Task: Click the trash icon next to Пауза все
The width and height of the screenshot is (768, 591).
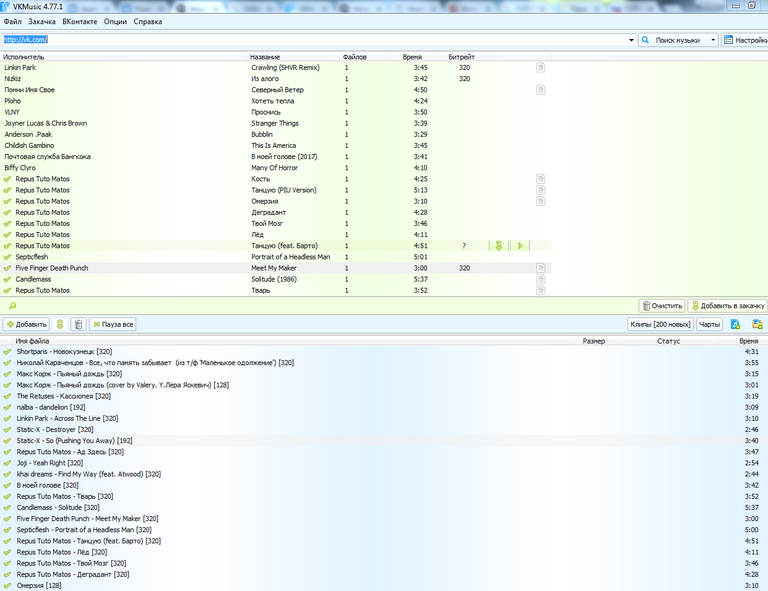Action: [78, 324]
